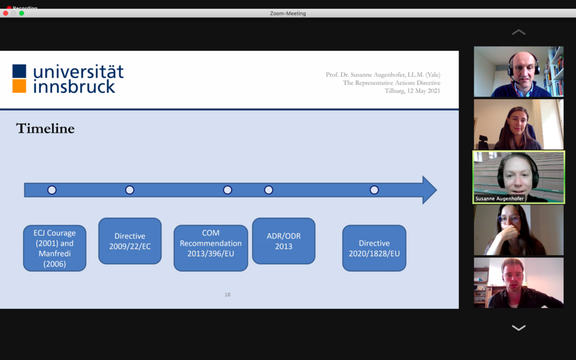The height and width of the screenshot is (360, 576).
Task: Show previous participants with the up chevron
Action: (x=518, y=32)
